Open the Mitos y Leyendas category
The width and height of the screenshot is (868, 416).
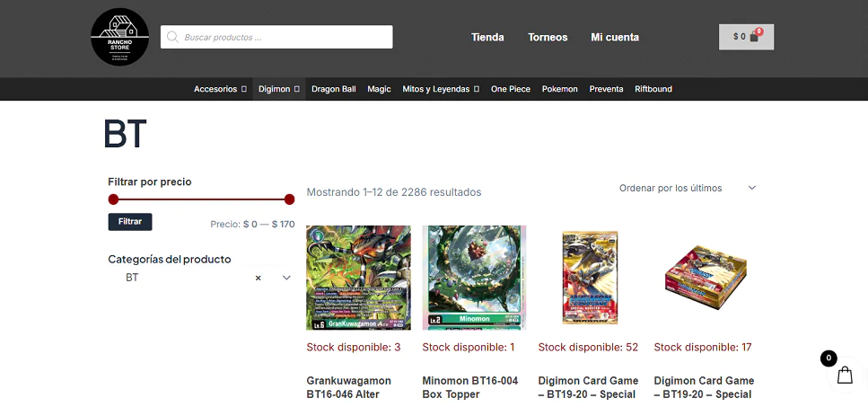(x=435, y=89)
